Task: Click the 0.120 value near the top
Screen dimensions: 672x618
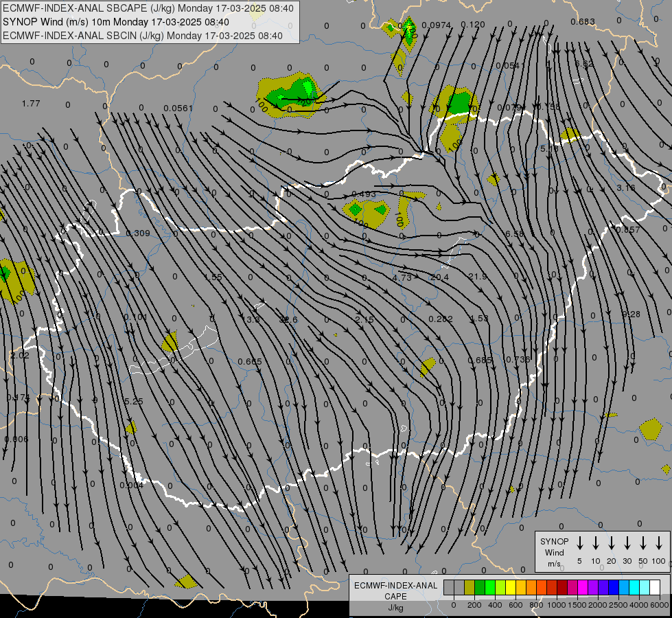Action: pyautogui.click(x=473, y=25)
